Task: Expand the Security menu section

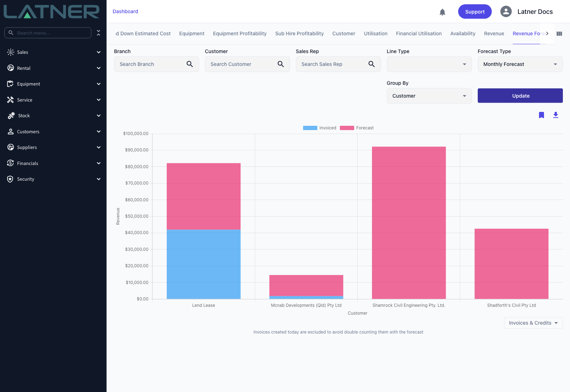Action: [x=99, y=179]
